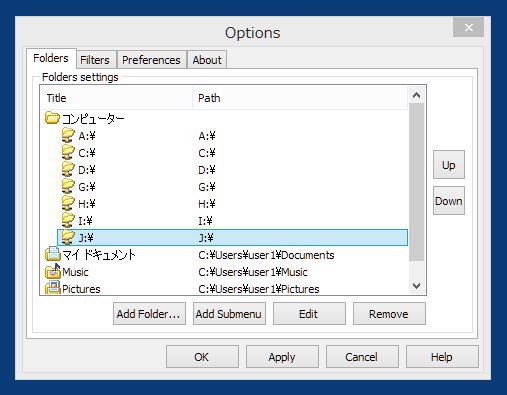Screen dimensions: 507x395
Task: Select the Pictures title entry
Action: 81,289
